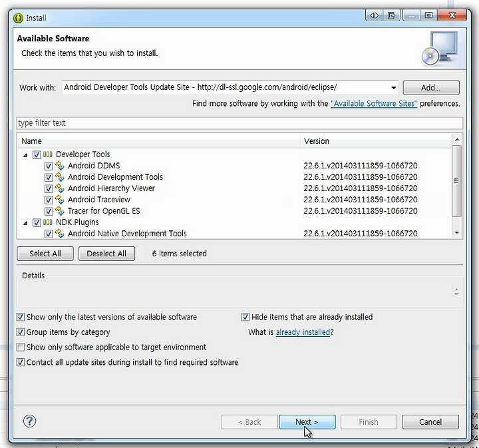
Task: Click the Android Native Development Tools plugin icon
Action: (60, 234)
